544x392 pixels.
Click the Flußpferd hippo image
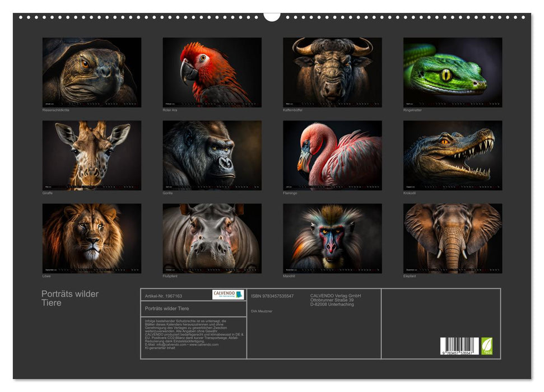[x=212, y=238]
